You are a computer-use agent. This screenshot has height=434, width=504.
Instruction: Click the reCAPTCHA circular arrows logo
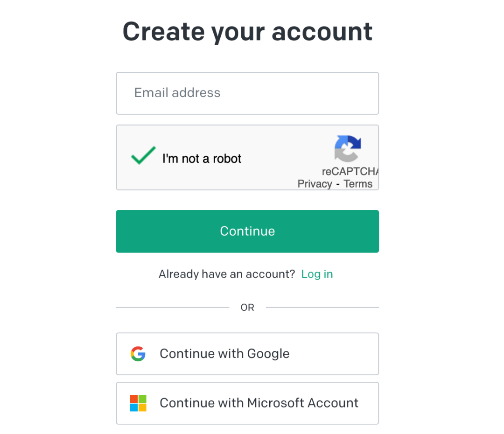tap(348, 148)
